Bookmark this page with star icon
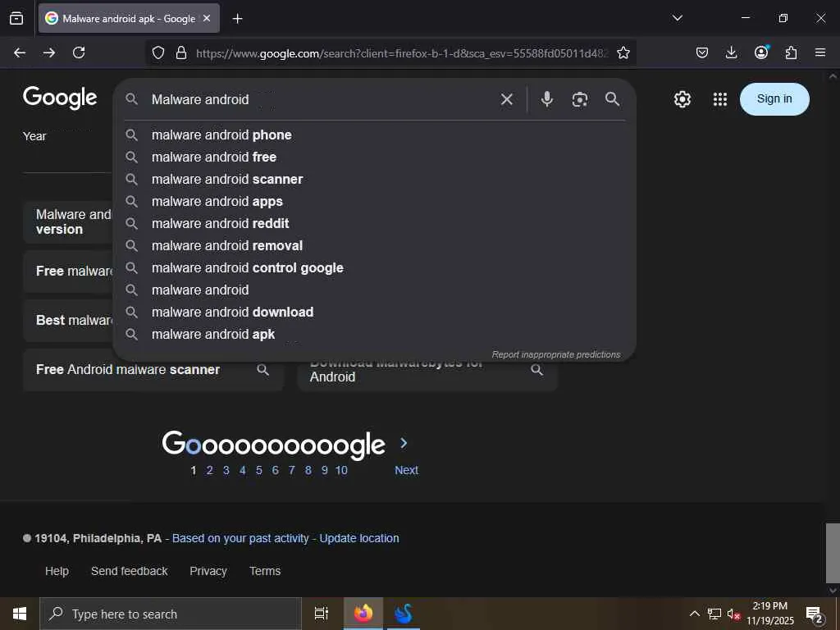Viewport: 840px width, 630px height. 623,52
